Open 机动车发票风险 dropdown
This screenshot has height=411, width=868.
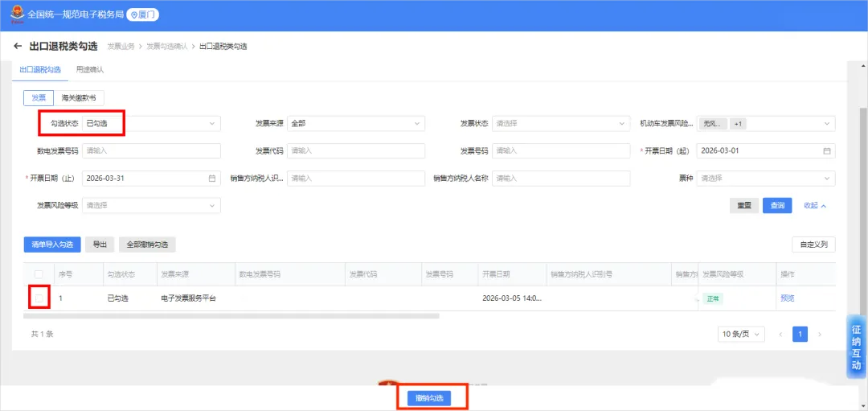pos(766,124)
